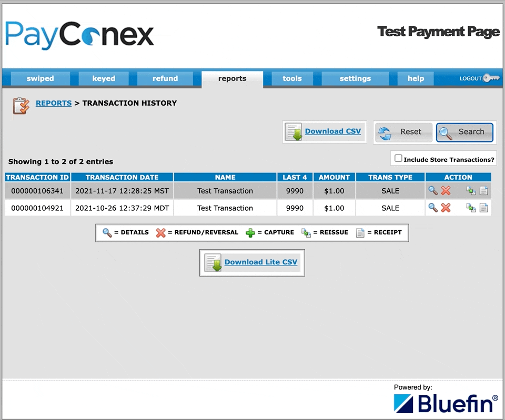Open the tools tab
This screenshot has width=505, height=420.
[x=292, y=78]
